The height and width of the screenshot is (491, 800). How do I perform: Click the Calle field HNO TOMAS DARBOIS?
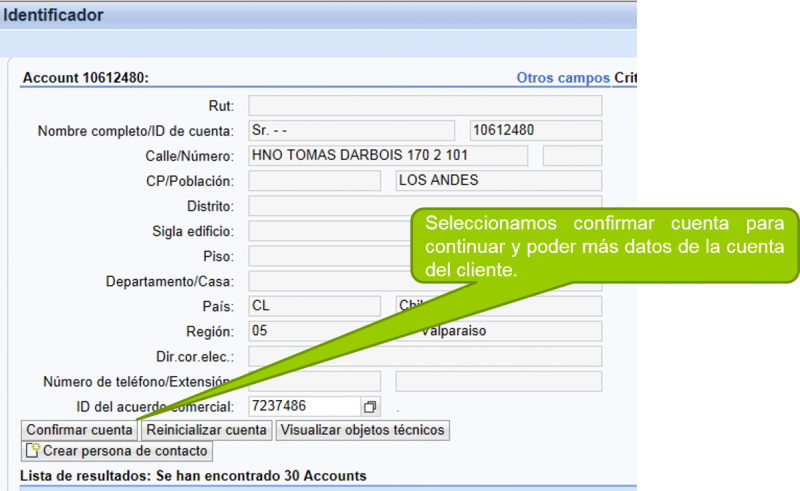tap(388, 156)
